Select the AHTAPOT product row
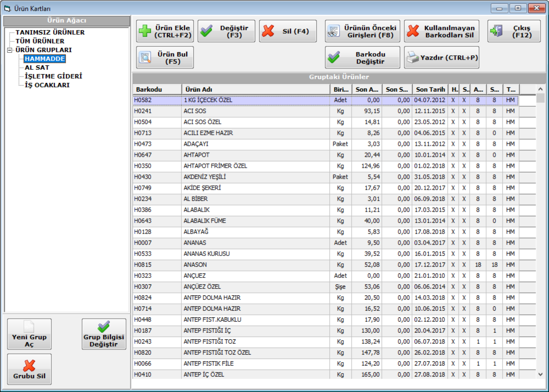 pyautogui.click(x=197, y=155)
